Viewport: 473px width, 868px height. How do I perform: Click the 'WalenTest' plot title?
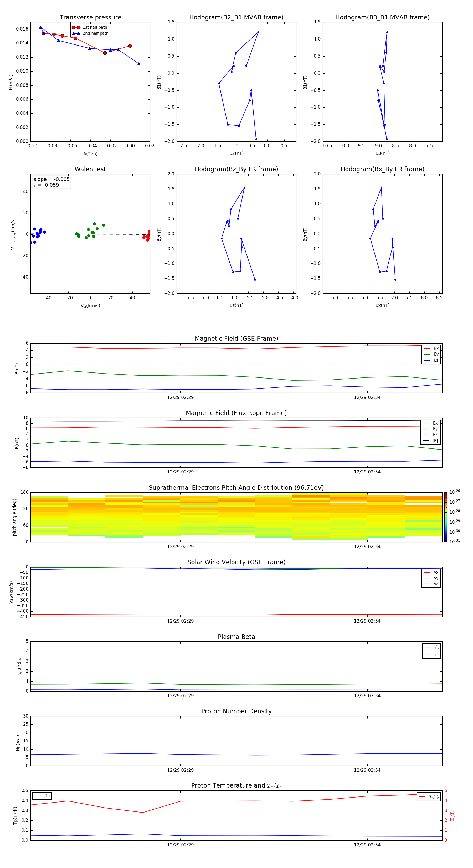(x=90, y=169)
